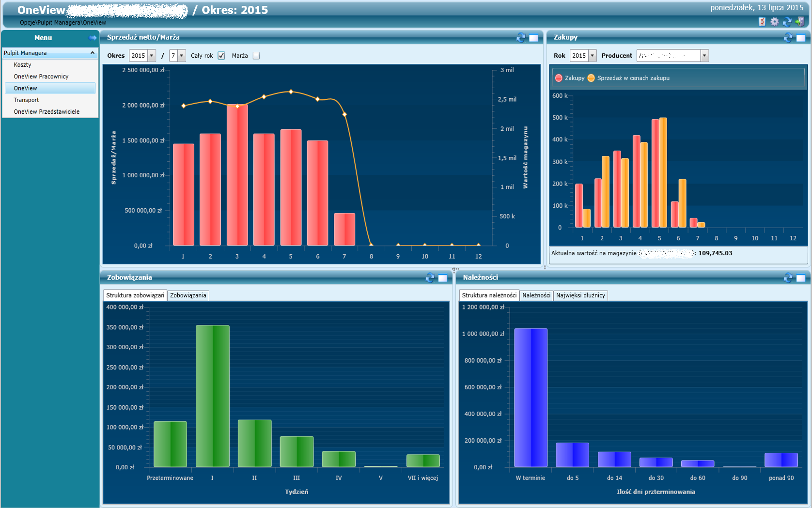Image resolution: width=812 pixels, height=508 pixels.
Task: Click the do 5 receivables bar
Action: tap(573, 455)
